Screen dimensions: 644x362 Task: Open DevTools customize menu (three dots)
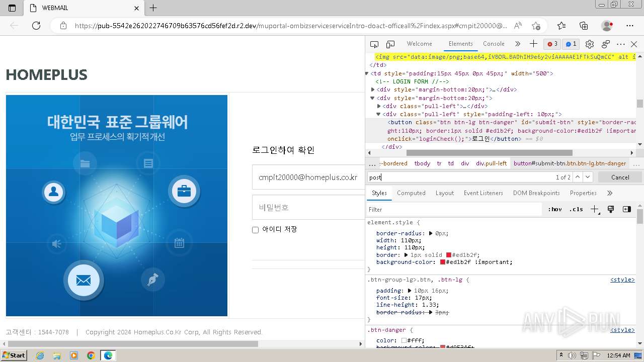coord(621,44)
